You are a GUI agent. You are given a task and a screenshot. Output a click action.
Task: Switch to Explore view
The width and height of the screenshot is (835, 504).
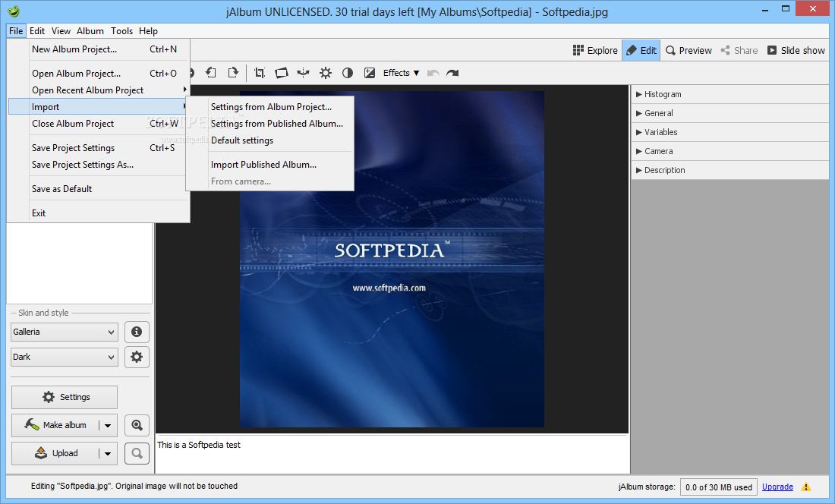pyautogui.click(x=595, y=51)
